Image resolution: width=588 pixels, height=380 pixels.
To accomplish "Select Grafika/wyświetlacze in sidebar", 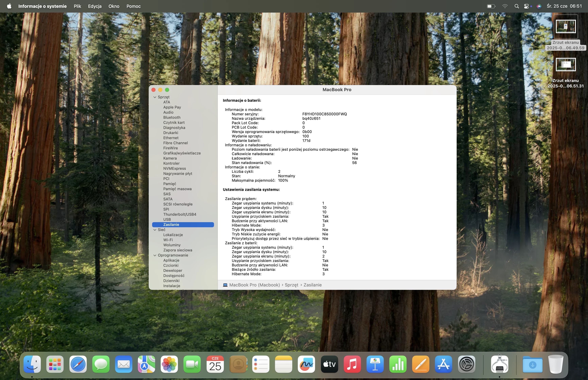I will tap(182, 153).
